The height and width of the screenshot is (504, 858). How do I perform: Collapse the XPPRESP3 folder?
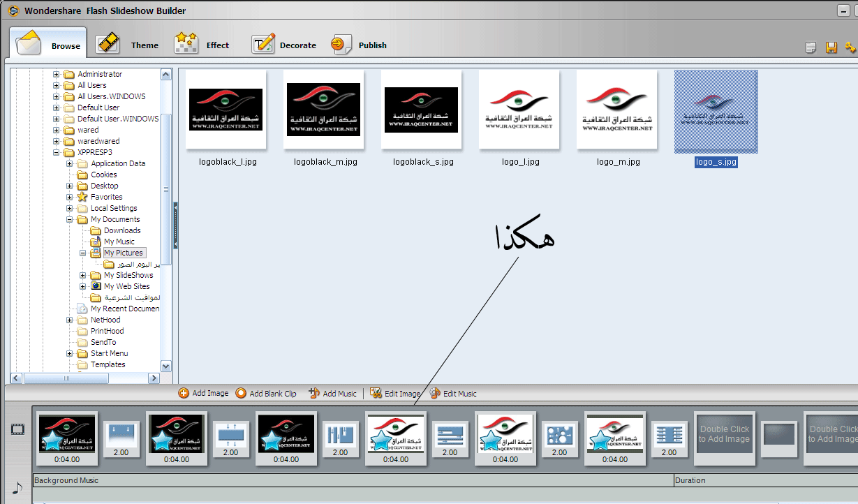point(57,152)
